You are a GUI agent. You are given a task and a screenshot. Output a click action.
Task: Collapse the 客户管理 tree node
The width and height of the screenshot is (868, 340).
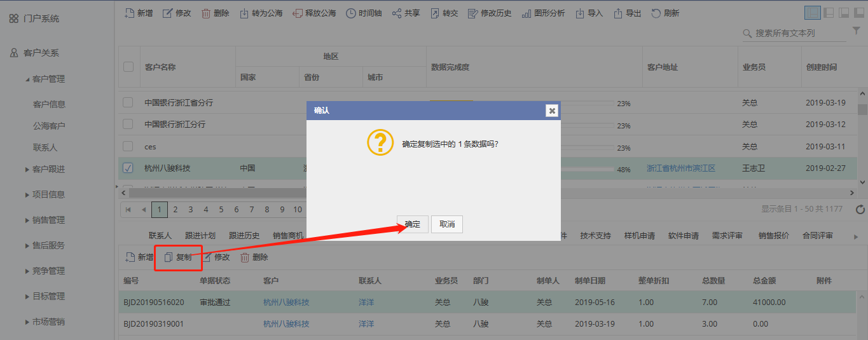[27, 79]
